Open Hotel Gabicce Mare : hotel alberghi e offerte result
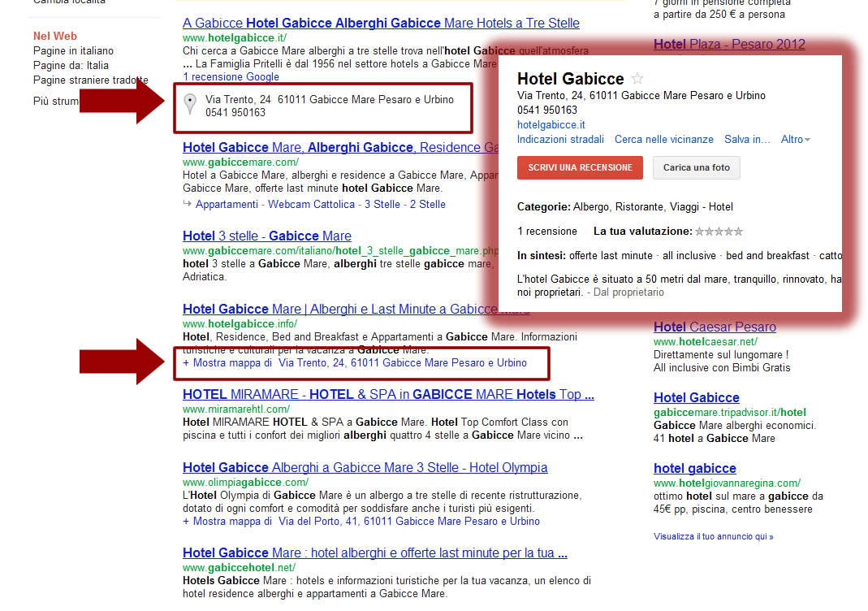Viewport: 868px width, 611px height. tap(375, 552)
